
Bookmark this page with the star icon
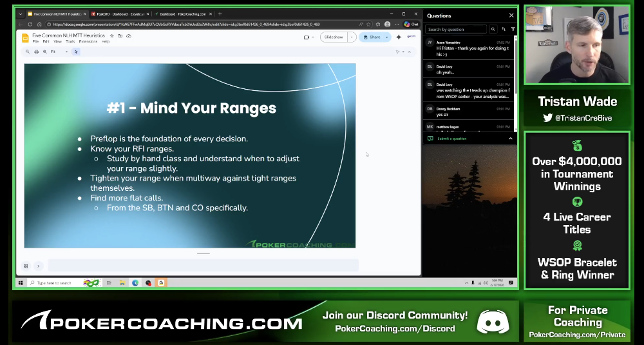click(x=368, y=25)
